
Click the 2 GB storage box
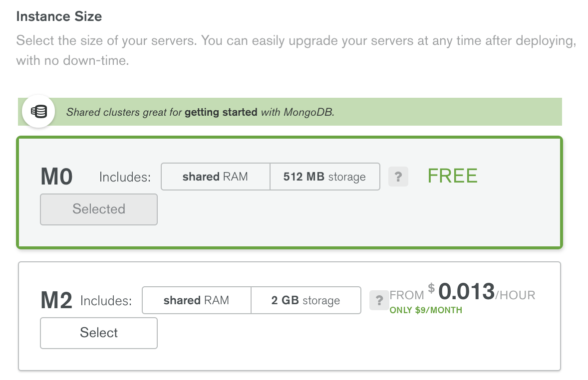pyautogui.click(x=305, y=300)
